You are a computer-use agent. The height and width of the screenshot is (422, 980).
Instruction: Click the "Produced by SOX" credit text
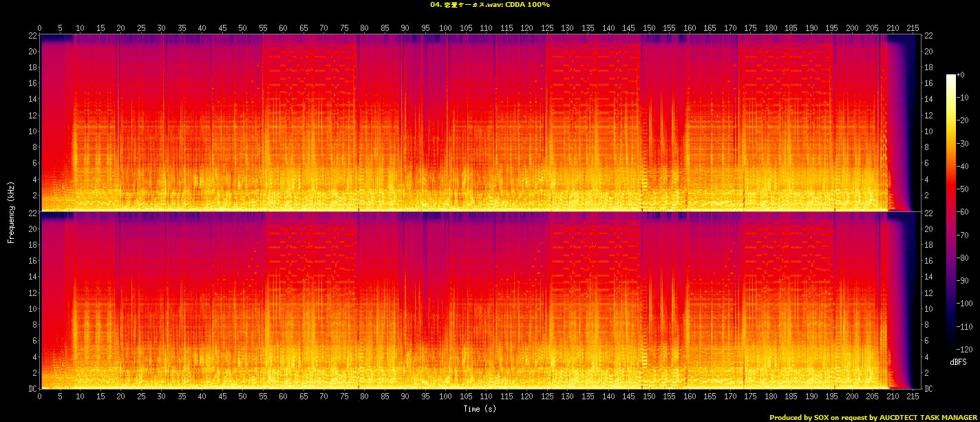[799, 417]
